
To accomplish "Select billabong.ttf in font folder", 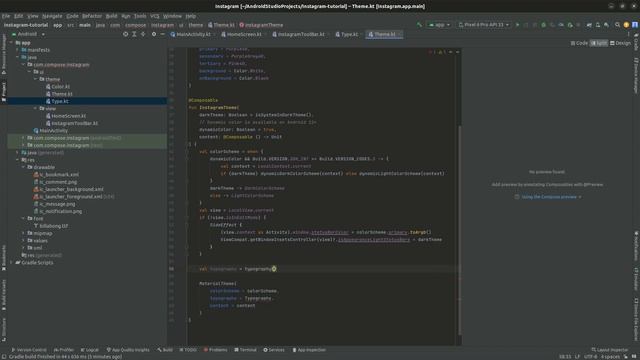I will coord(51,226).
